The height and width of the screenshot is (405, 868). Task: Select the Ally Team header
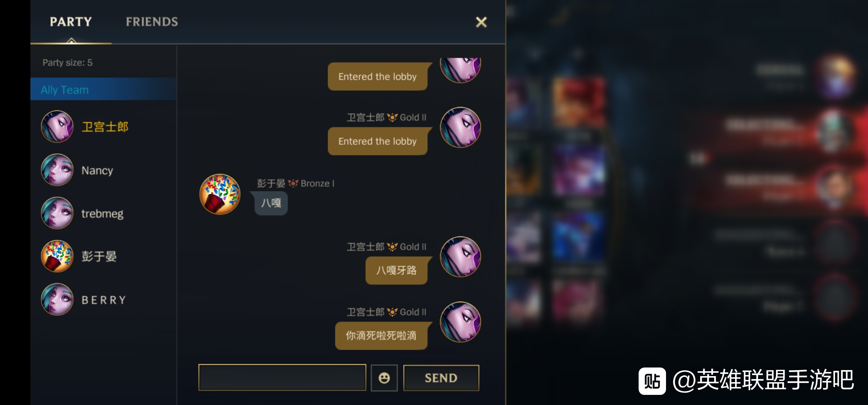(x=103, y=89)
